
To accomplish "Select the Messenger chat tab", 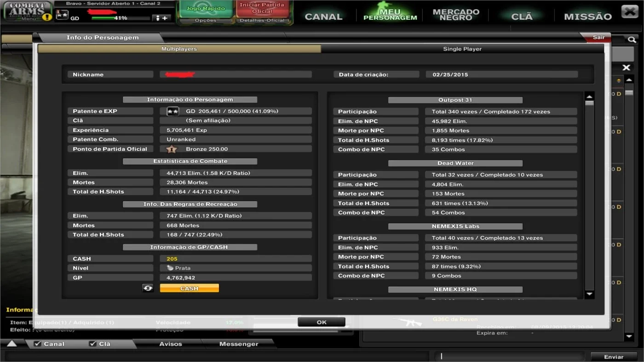I will (239, 344).
